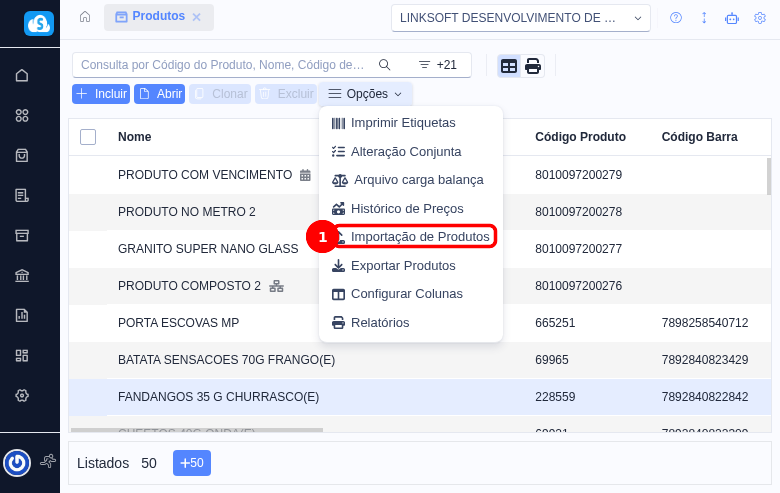Click the Excluir button
This screenshot has width=780, height=493.
click(x=286, y=94)
